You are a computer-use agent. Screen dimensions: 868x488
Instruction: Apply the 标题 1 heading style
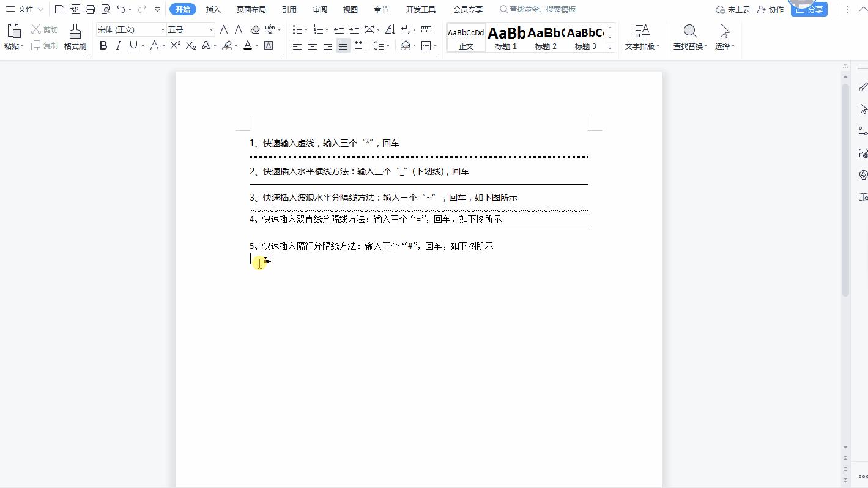click(x=506, y=37)
